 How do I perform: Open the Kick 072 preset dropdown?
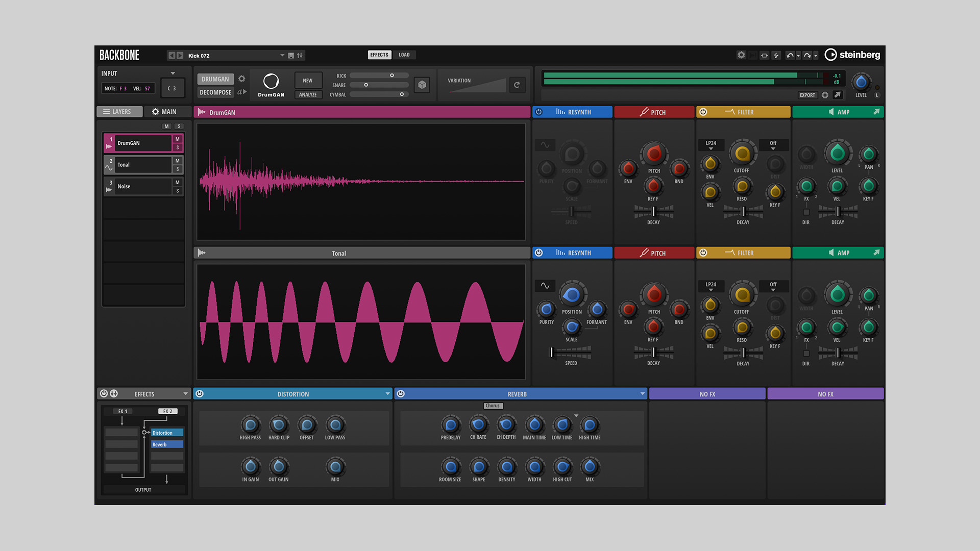(282, 55)
